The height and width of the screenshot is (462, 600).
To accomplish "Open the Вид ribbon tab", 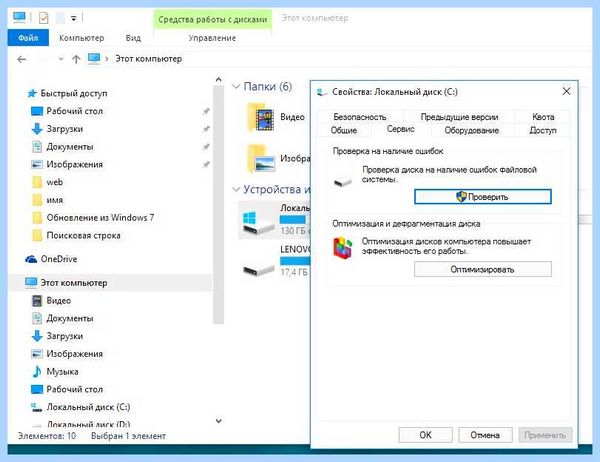I will click(133, 38).
